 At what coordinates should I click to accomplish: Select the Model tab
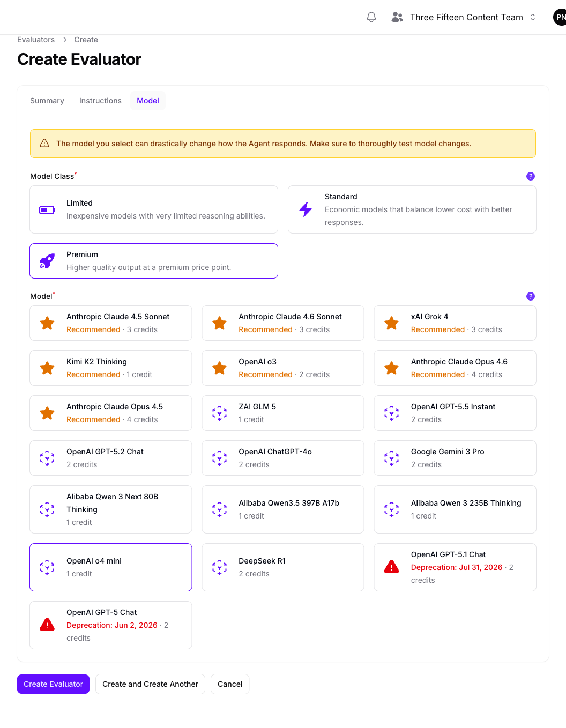148,101
